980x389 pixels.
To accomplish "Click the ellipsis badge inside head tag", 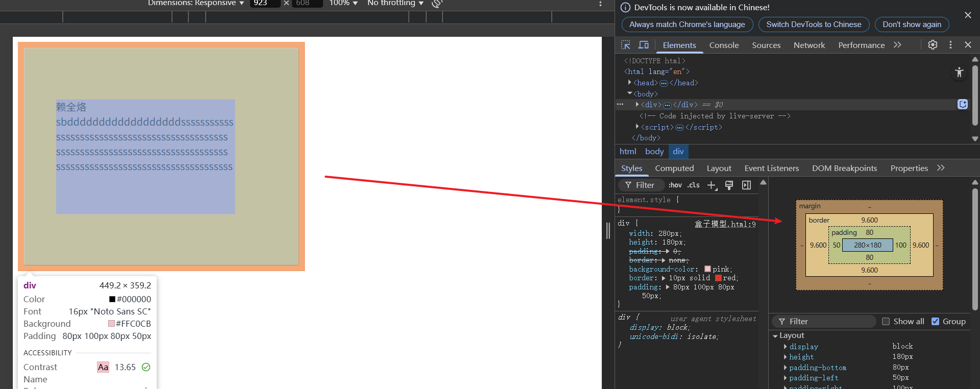I will [x=664, y=83].
